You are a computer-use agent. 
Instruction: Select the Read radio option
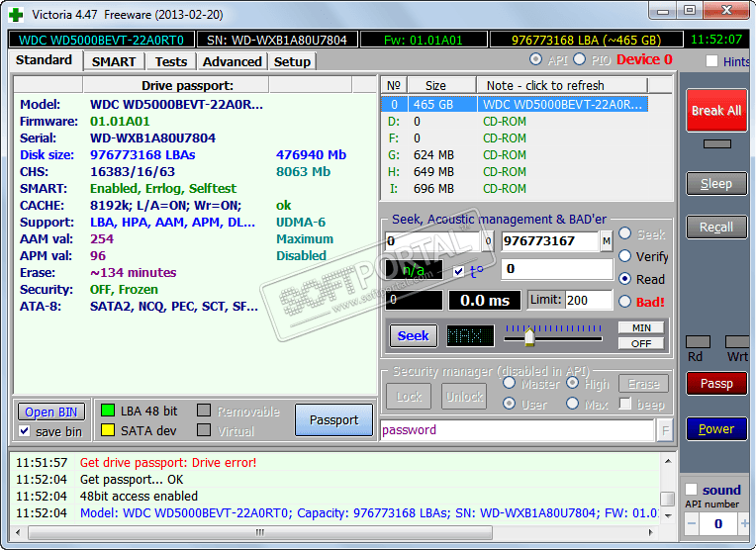[624, 279]
